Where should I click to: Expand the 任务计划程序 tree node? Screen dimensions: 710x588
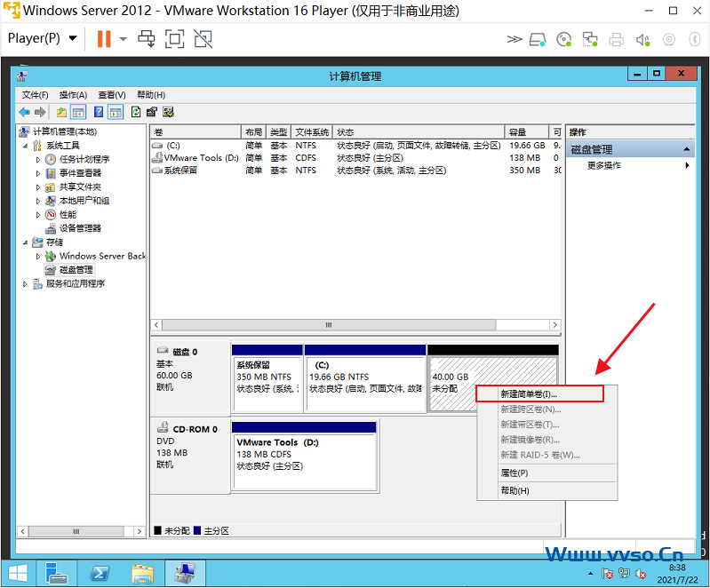pos(38,159)
